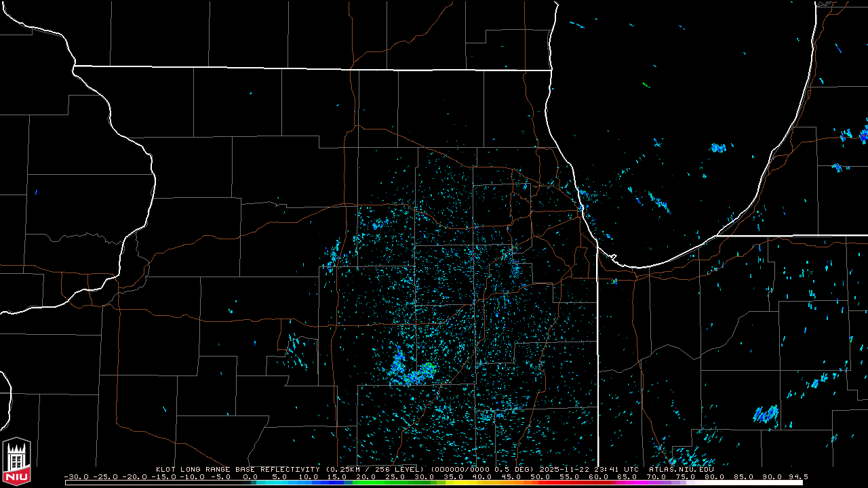Click the ATLAS.NIU.EDU text link

681,469
